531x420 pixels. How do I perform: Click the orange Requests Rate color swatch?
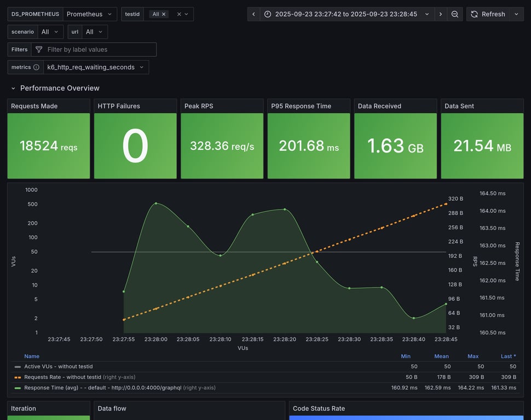coord(18,377)
